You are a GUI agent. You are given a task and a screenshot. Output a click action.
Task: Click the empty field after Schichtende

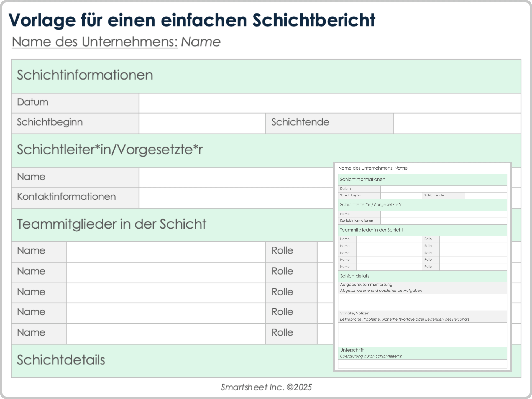[457, 123]
